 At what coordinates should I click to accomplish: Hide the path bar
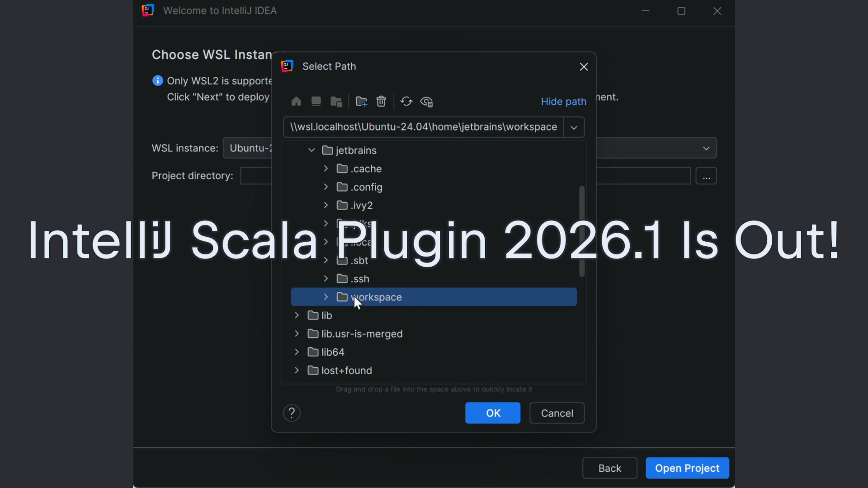tap(564, 101)
